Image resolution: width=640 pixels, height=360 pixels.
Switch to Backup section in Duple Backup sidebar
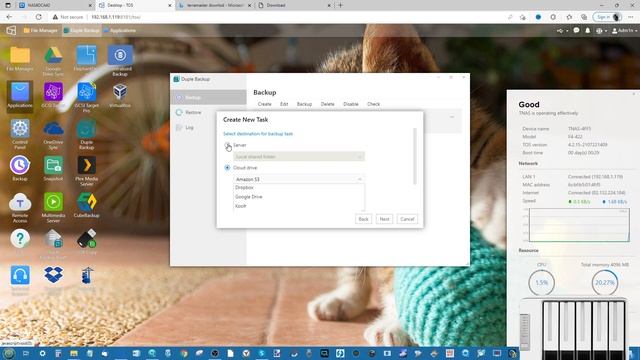point(208,97)
